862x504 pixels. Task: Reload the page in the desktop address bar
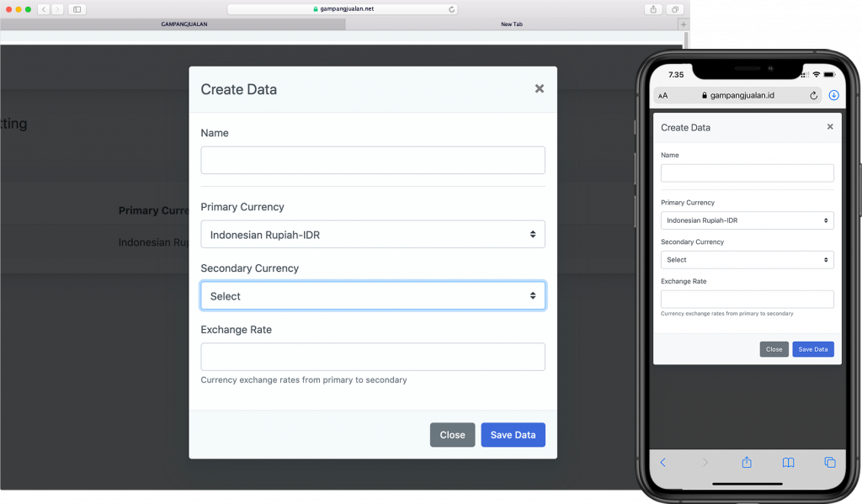click(452, 9)
